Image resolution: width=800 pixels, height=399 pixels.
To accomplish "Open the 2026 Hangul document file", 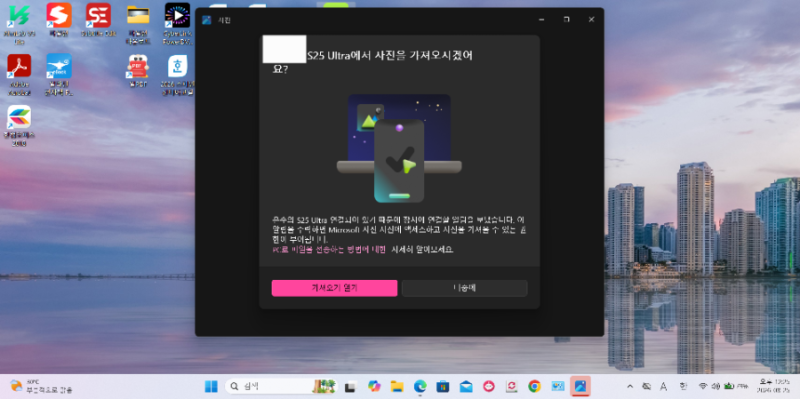I will point(178,75).
